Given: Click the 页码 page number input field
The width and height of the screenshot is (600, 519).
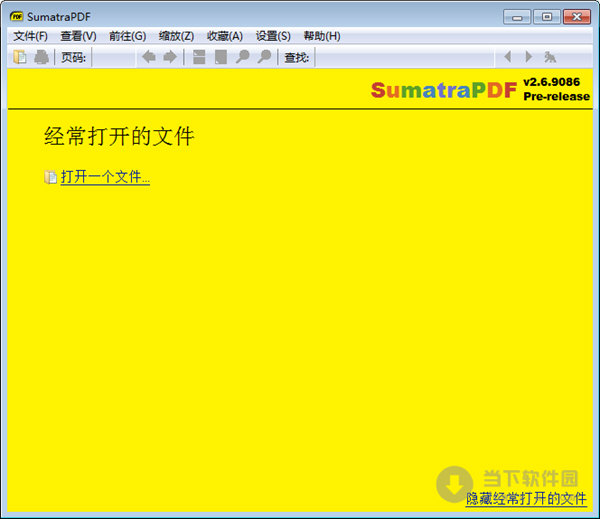Looking at the screenshot, I should [114, 57].
